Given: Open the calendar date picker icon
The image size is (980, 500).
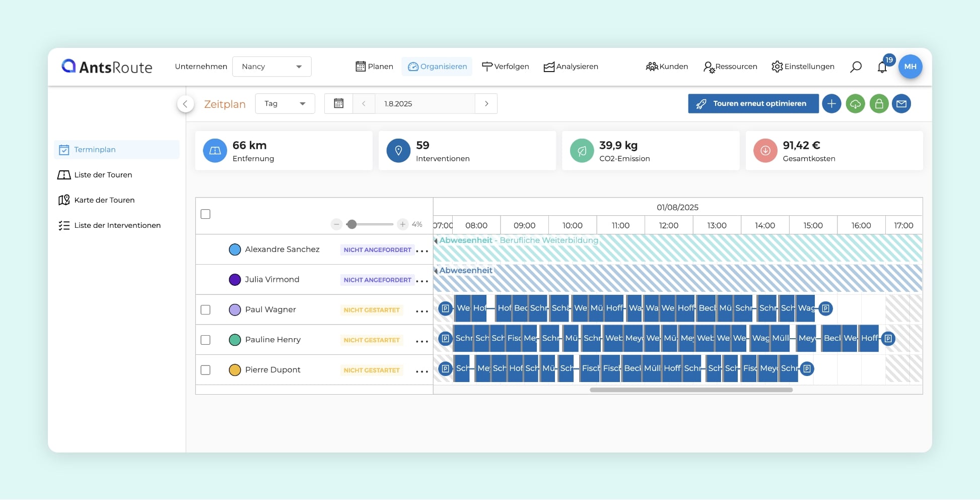Looking at the screenshot, I should pyautogui.click(x=339, y=104).
